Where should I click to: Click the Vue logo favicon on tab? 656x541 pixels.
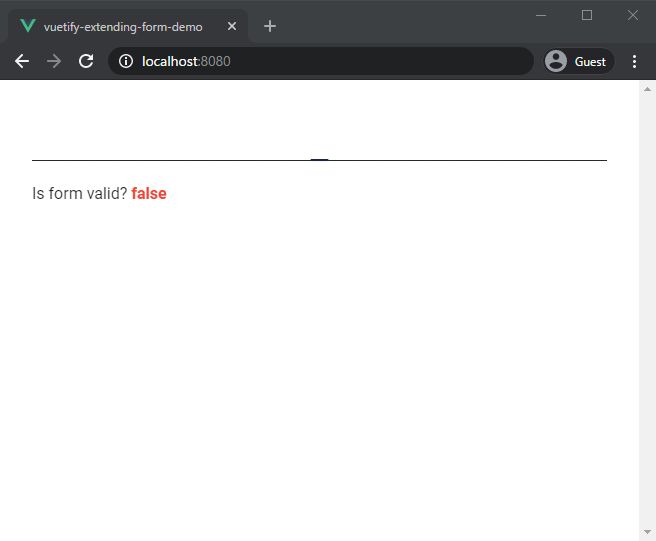point(27,26)
